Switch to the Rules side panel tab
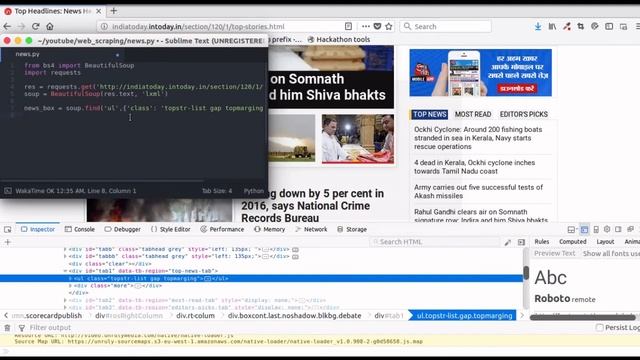Screen dimensions: 640x360 542,242
